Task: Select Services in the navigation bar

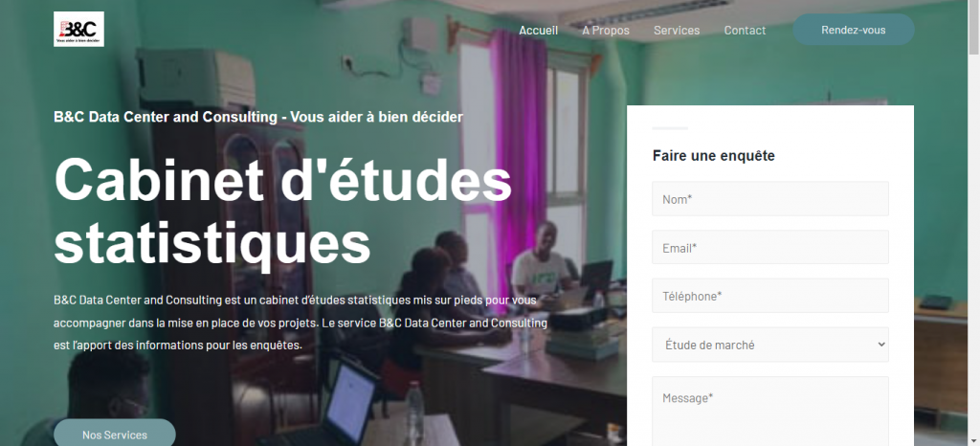Action: click(677, 30)
